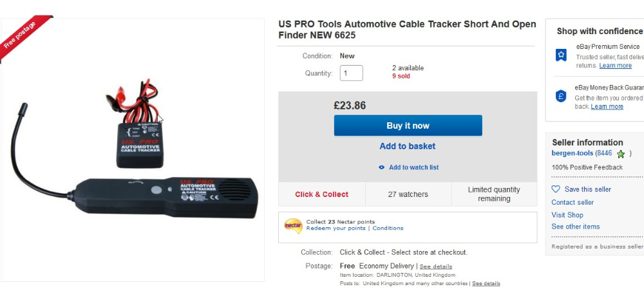Click Contact seller link
Screen dimensions: 644x289
pos(573,202)
